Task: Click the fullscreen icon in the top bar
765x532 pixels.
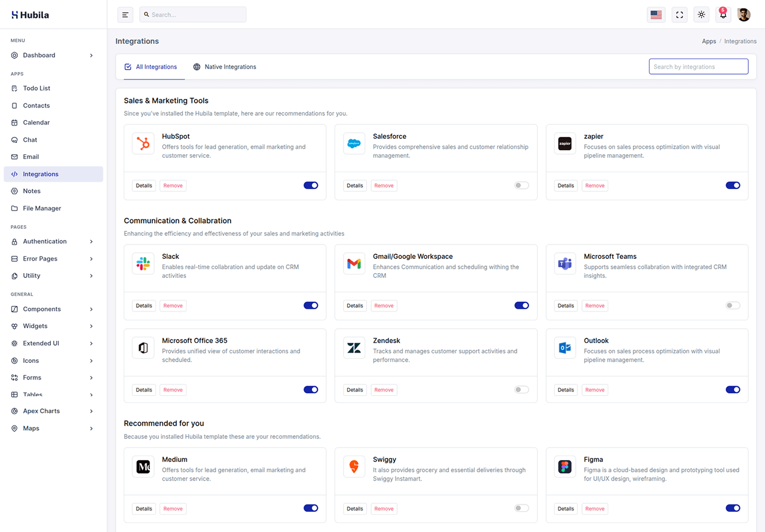Action: tap(680, 15)
